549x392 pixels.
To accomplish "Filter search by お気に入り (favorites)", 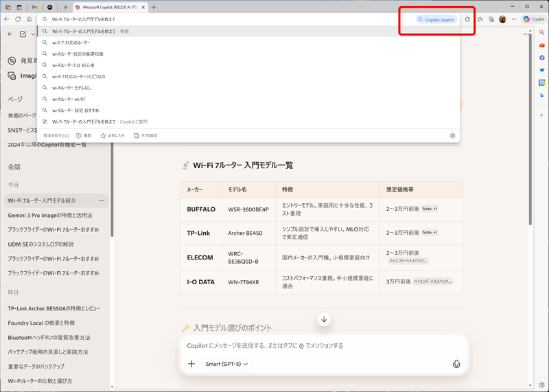I will click(113, 135).
